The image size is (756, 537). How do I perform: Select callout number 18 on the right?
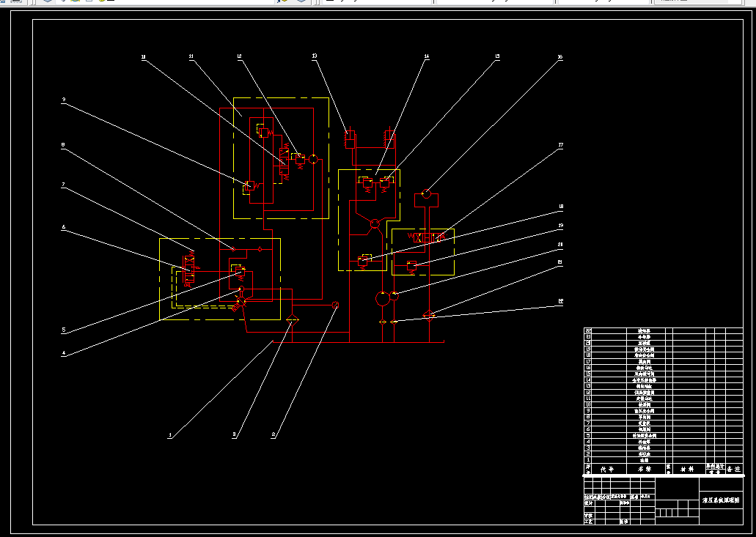(560, 207)
